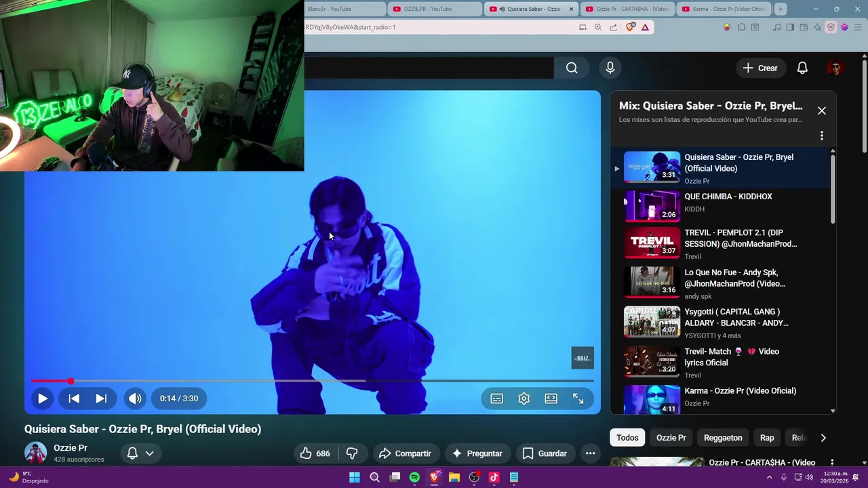Open Brave Rewards triangle icon
Viewport: 868px width, 488px height.
coord(645,27)
